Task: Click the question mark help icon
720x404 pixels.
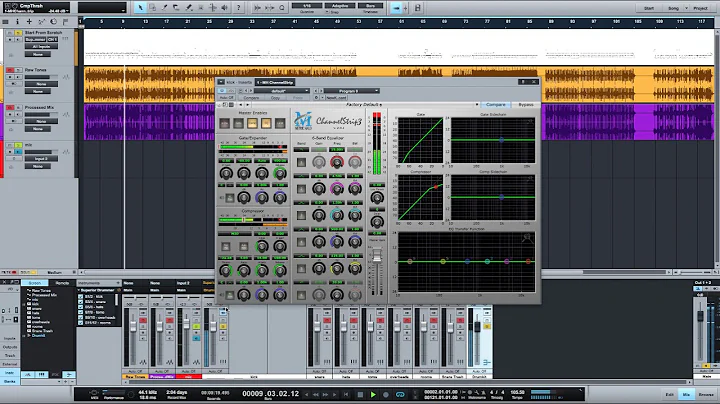Action: pos(238,8)
